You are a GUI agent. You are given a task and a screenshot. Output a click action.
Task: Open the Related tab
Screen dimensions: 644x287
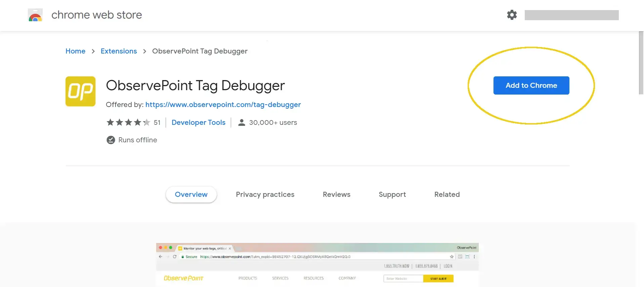click(447, 194)
